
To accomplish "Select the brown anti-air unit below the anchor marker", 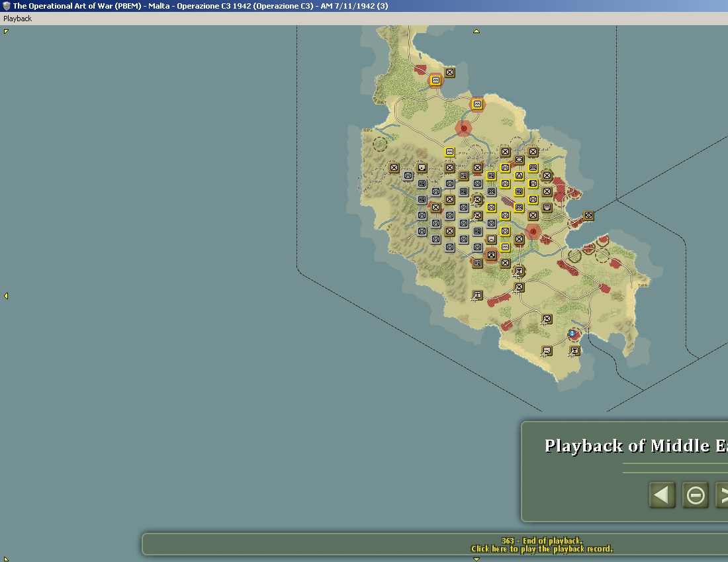I will [x=574, y=351].
